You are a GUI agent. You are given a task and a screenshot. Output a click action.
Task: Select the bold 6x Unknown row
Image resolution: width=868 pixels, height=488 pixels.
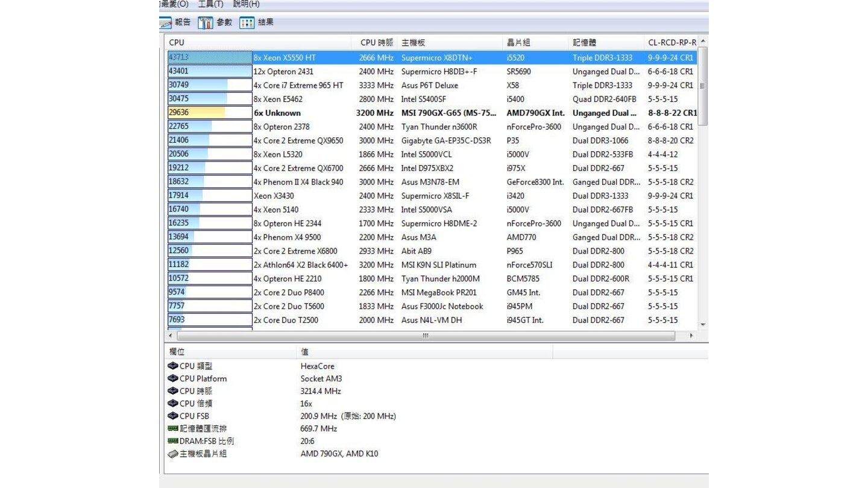click(432, 113)
